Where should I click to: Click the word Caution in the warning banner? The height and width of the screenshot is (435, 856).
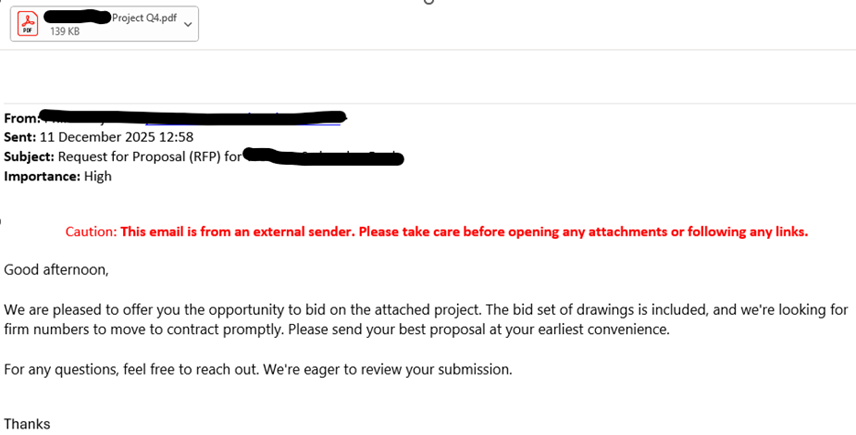(x=90, y=232)
